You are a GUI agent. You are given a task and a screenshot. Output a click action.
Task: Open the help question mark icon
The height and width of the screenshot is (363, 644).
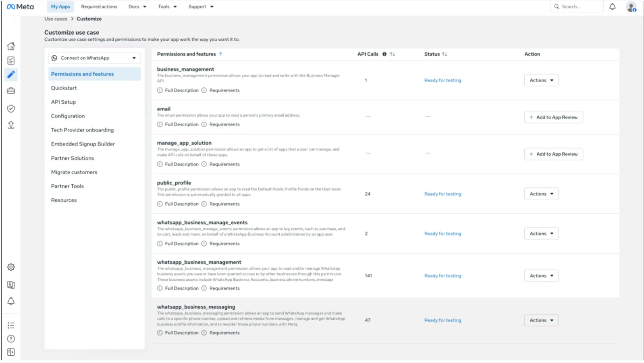click(11, 339)
